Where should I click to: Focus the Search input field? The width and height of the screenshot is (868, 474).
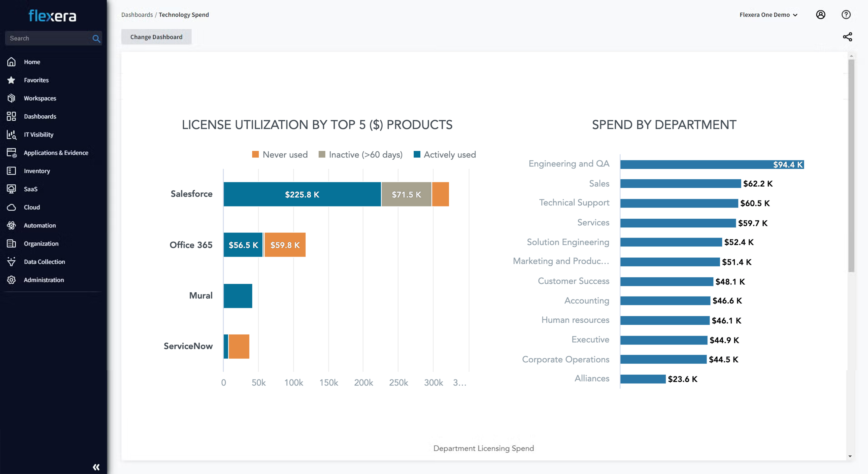point(47,38)
